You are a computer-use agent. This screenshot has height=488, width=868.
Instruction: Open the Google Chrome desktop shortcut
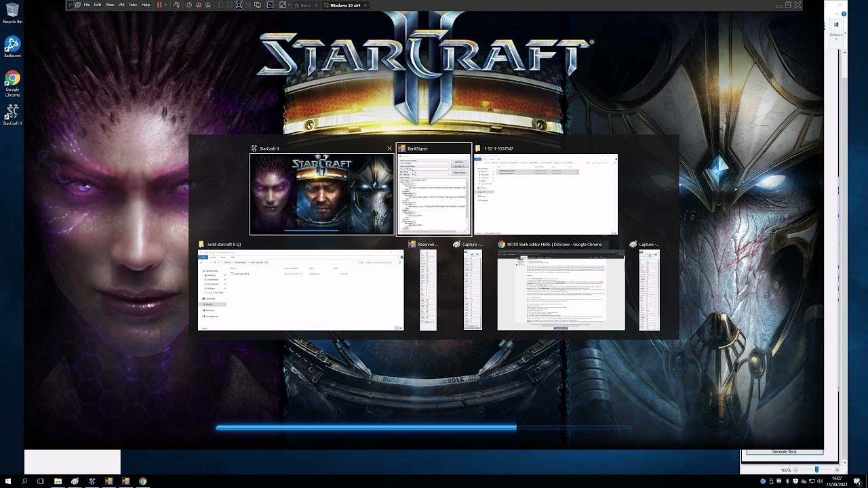point(12,84)
